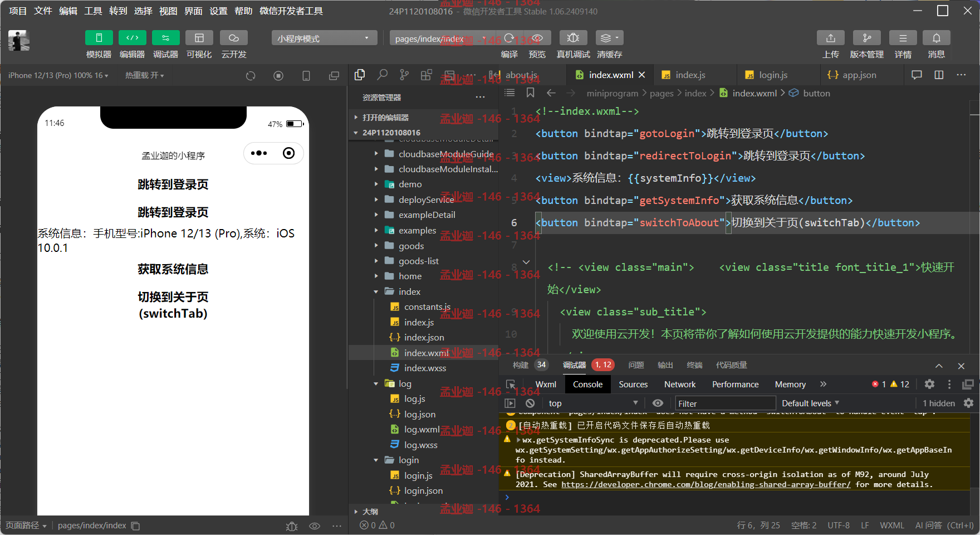This screenshot has height=535, width=980.
Task: Open devtools settings gear icon
Action: pyautogui.click(x=929, y=384)
